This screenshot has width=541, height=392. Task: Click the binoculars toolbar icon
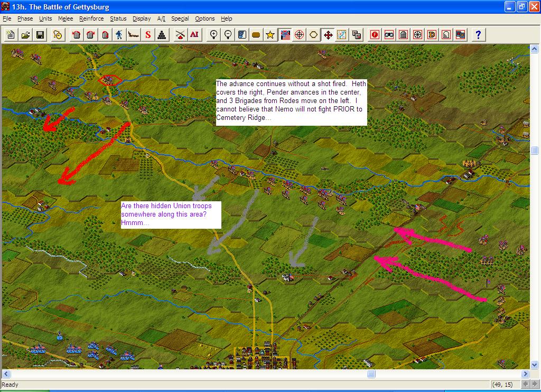pos(389,34)
